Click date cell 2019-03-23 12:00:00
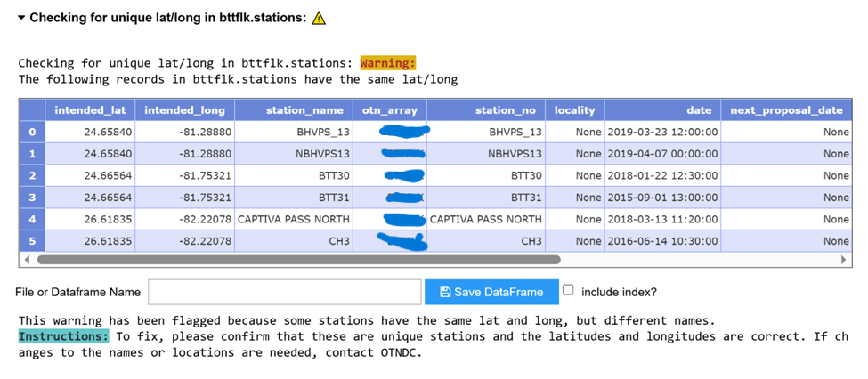This screenshot has height=379, width=868. pos(662,133)
